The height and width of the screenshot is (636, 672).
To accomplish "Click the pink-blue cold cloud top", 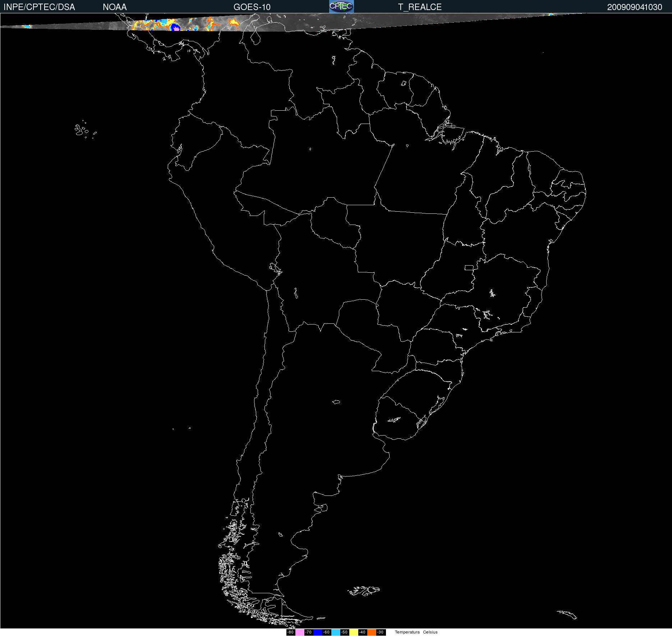I will coord(176,27).
